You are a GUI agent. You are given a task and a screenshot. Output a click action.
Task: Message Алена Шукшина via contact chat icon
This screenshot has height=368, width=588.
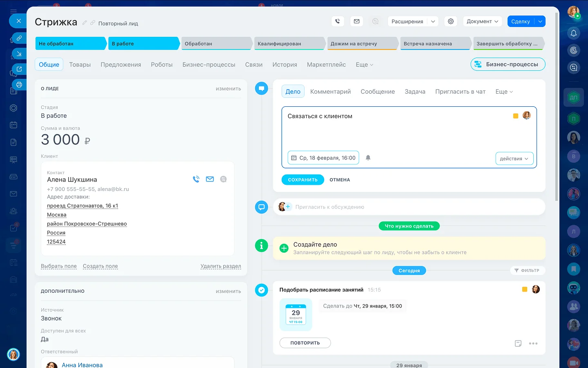tap(223, 179)
